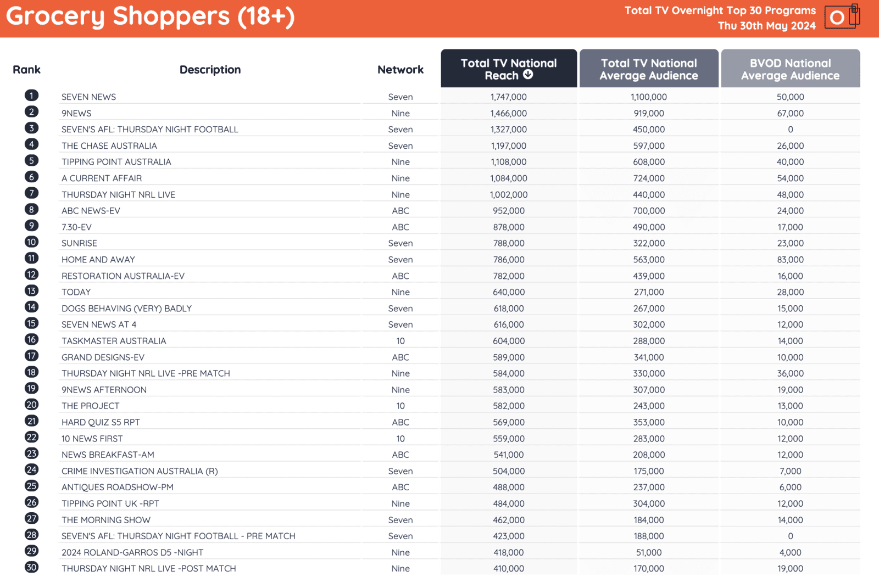Select 10 NEWS FIRST program name
The image size is (879, 588).
(x=92, y=439)
